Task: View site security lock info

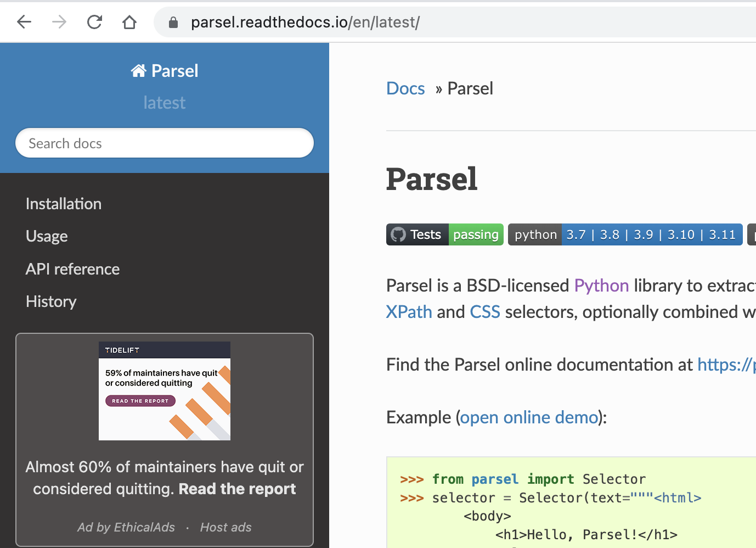Action: pyautogui.click(x=173, y=23)
